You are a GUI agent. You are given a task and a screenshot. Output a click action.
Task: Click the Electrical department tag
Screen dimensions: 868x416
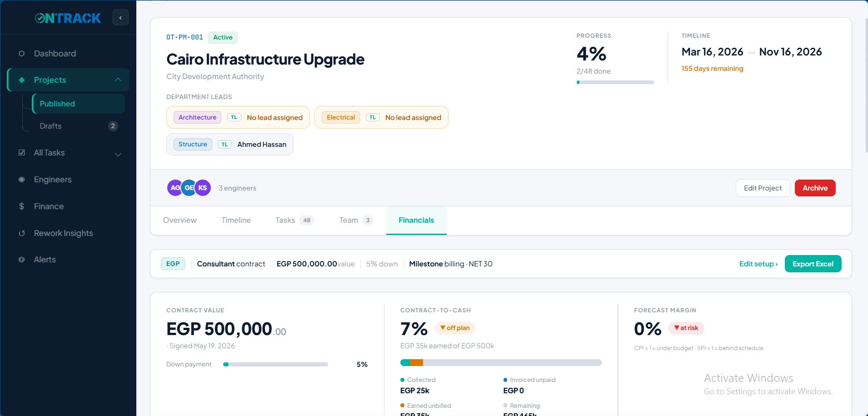[x=341, y=117]
